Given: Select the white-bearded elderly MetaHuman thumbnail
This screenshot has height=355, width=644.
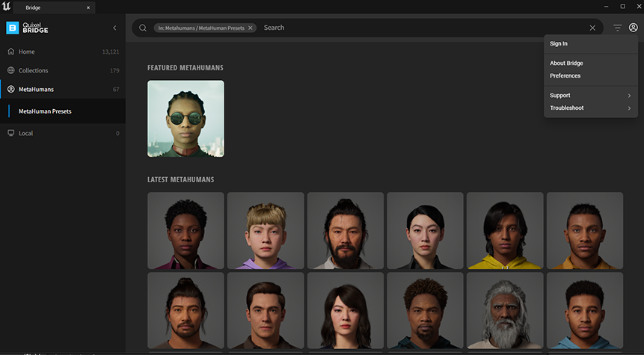Looking at the screenshot, I should click(505, 310).
